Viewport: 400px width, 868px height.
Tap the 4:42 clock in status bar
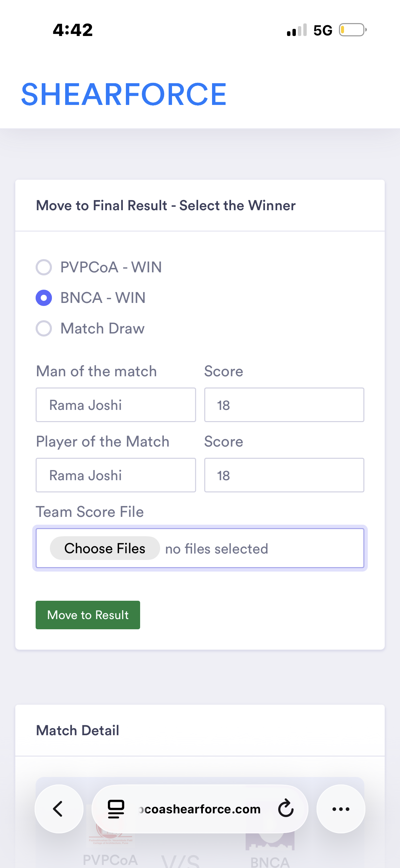pos(73,30)
